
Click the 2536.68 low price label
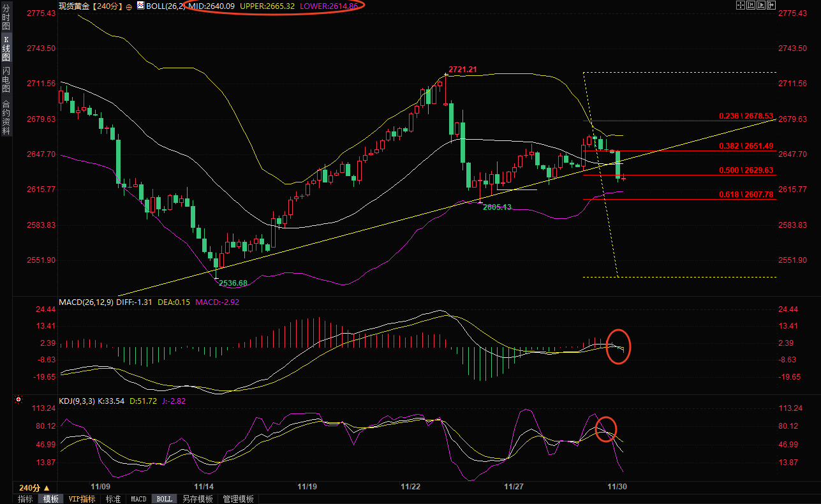click(233, 283)
